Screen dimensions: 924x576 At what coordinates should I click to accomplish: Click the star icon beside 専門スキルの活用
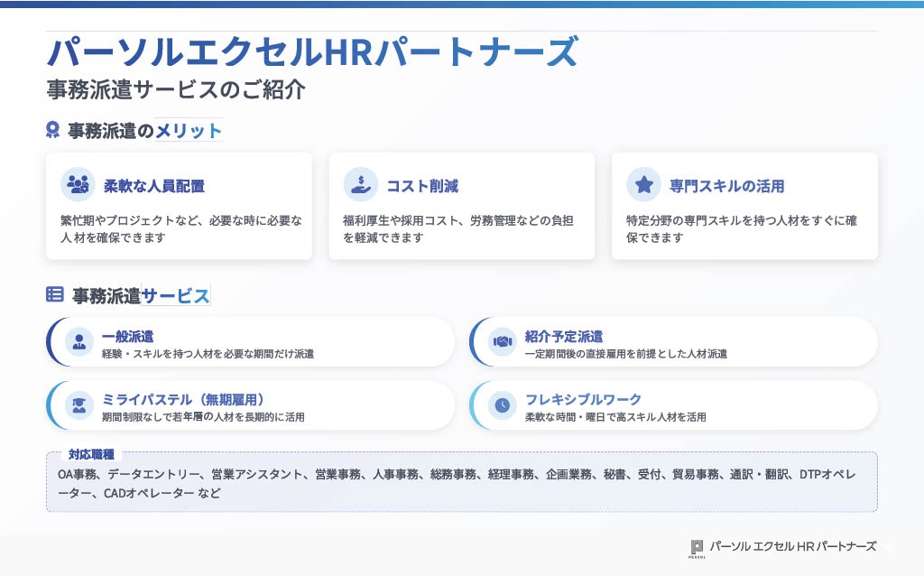[x=643, y=184]
